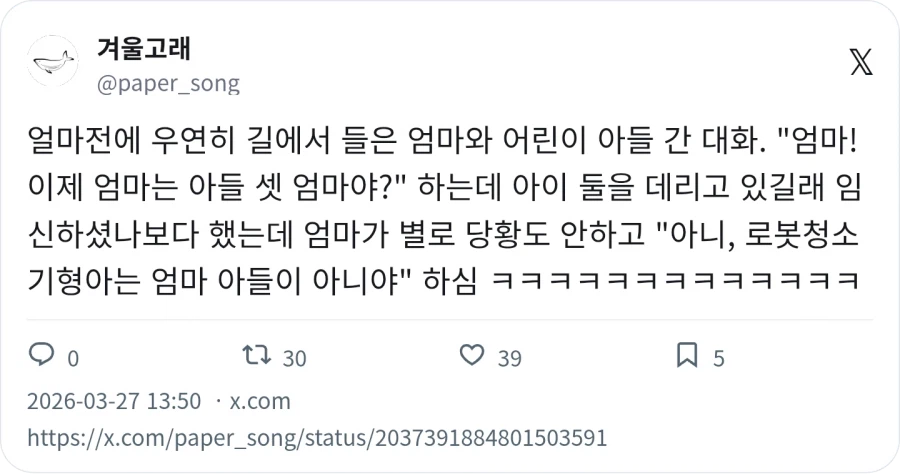900x474 pixels.
Task: Click the "아들 셋 엄마야?" text line
Action: [443, 187]
